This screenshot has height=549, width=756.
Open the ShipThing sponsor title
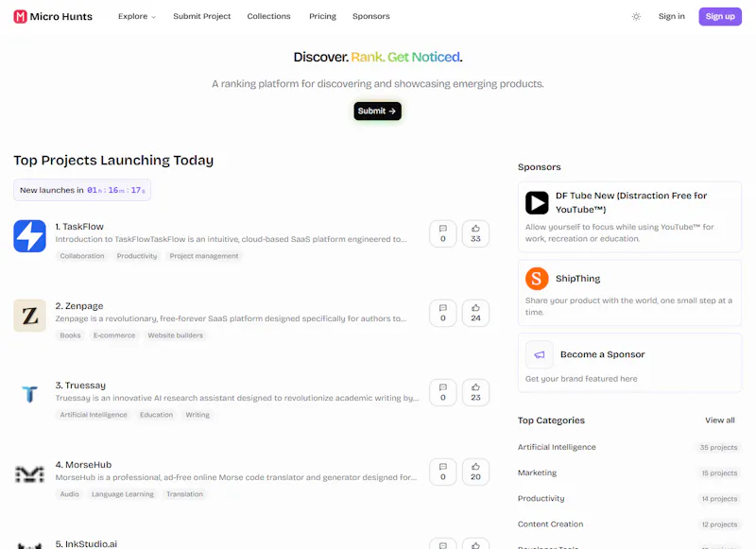(577, 279)
